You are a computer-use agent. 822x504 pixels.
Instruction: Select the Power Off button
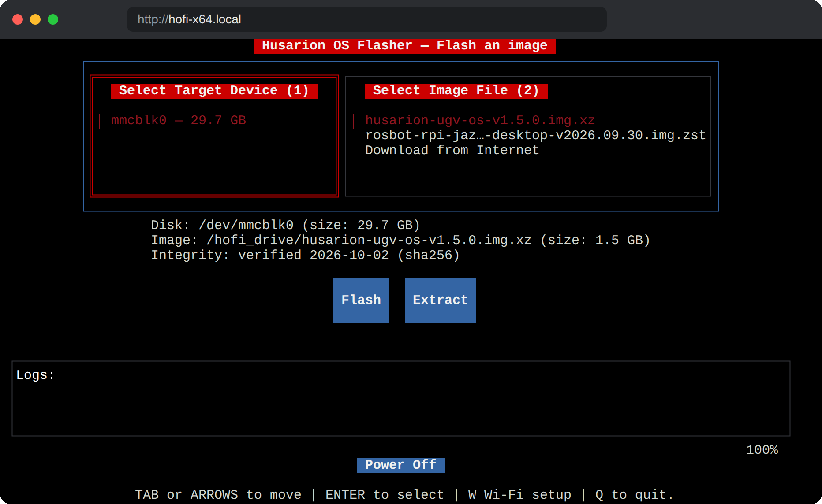(400, 465)
